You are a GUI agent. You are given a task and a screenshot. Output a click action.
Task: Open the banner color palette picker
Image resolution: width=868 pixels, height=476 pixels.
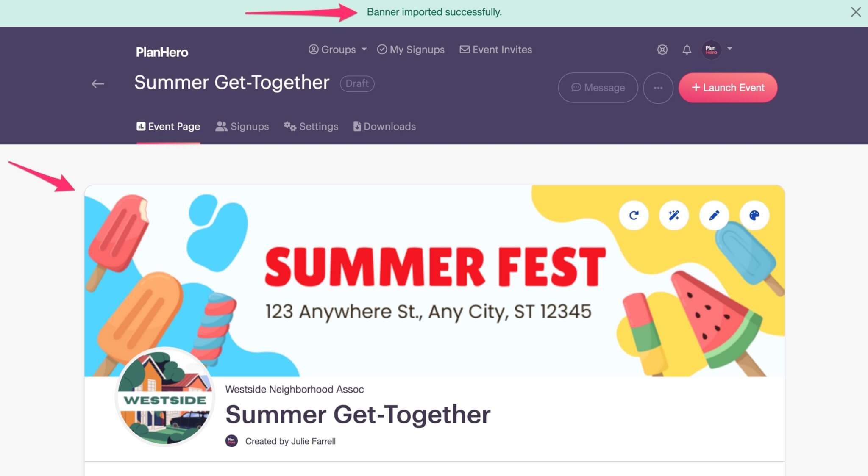coord(754,215)
